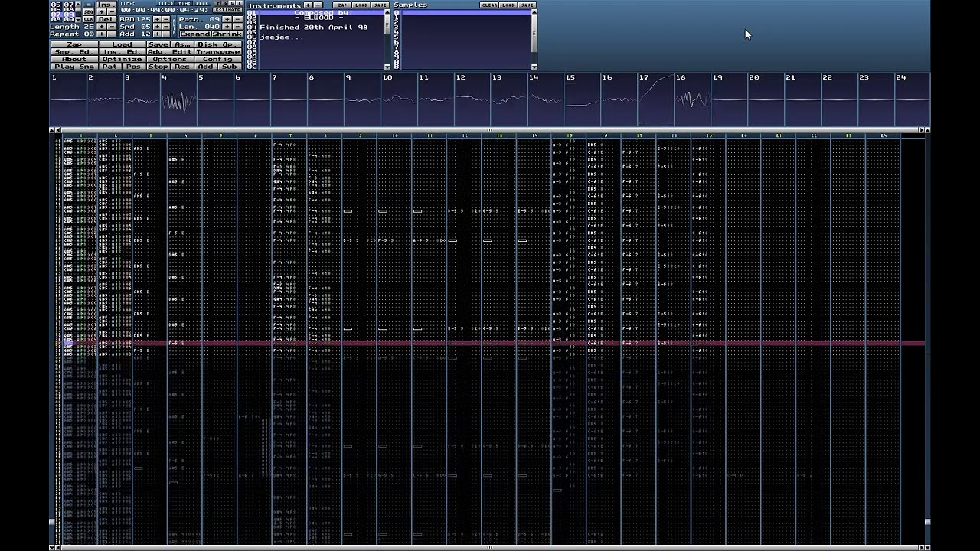Open the About screen
Image resolution: width=980 pixels, height=551 pixels.
click(74, 59)
